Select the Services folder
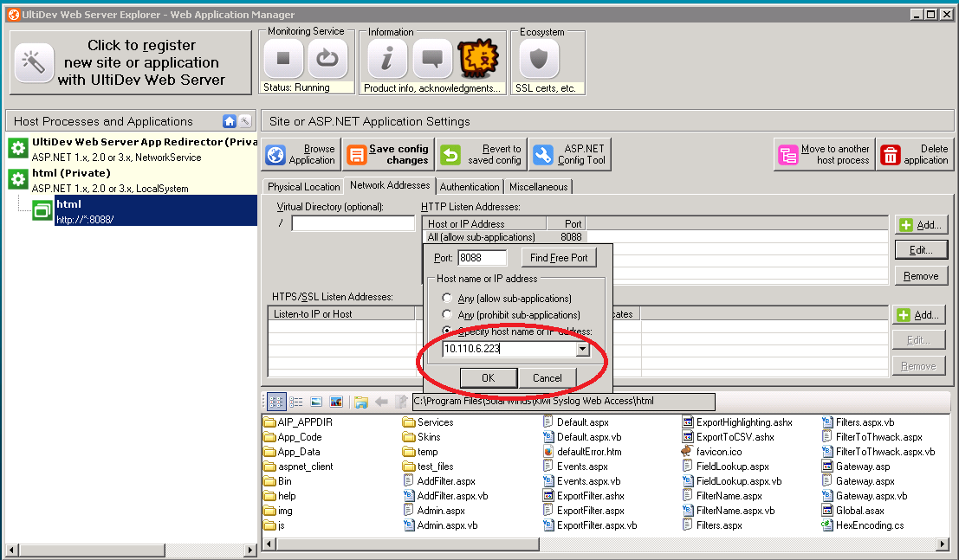Image resolution: width=959 pixels, height=560 pixels. point(428,422)
